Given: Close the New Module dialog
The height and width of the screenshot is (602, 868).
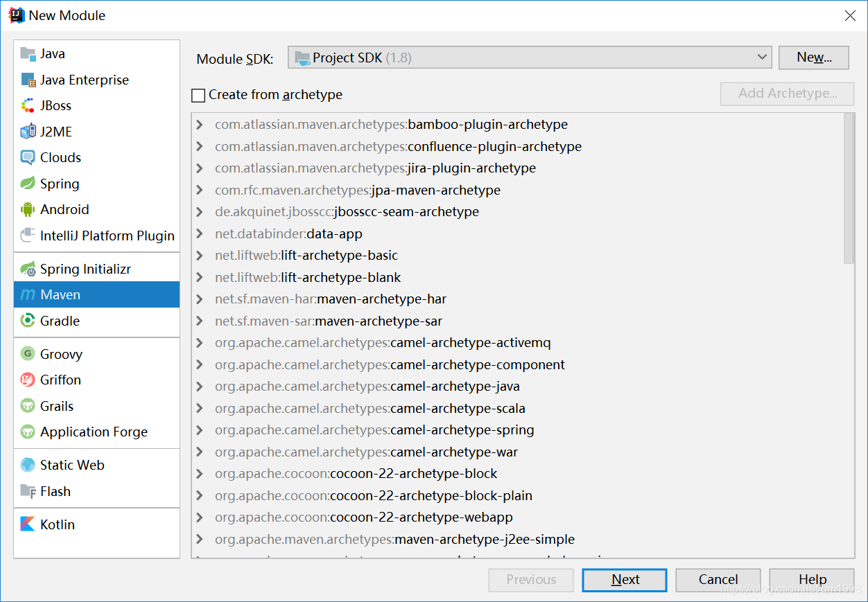Looking at the screenshot, I should coord(850,15).
